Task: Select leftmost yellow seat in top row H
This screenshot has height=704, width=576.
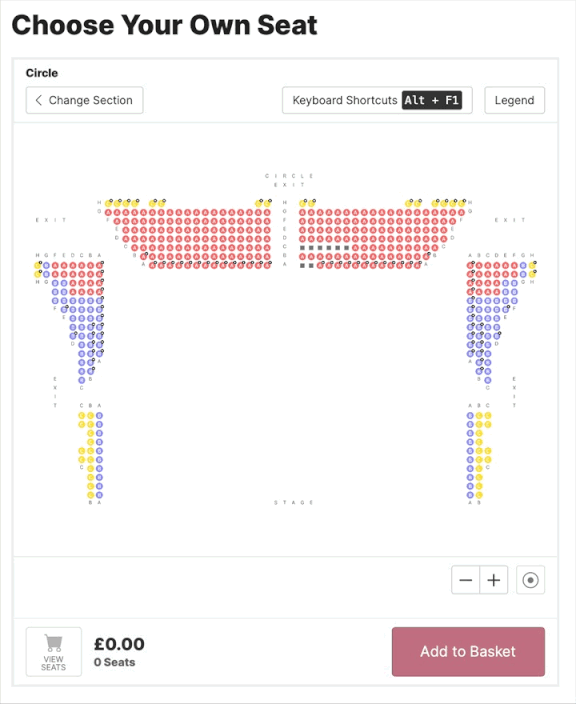Action: [109, 203]
